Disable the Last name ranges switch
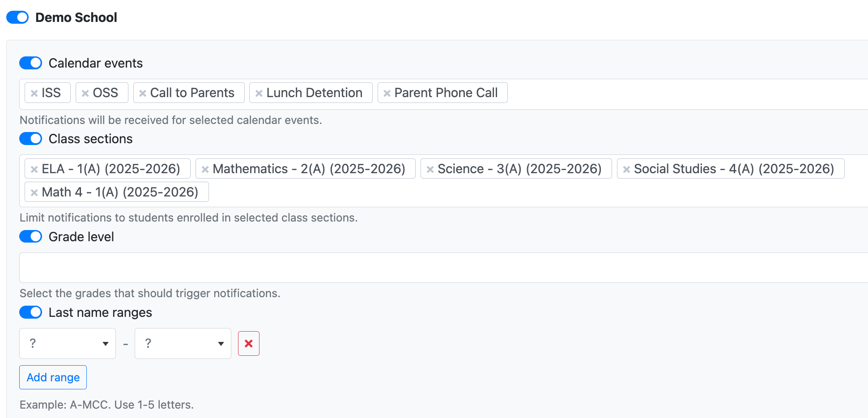The width and height of the screenshot is (868, 418). pyautogui.click(x=30, y=312)
